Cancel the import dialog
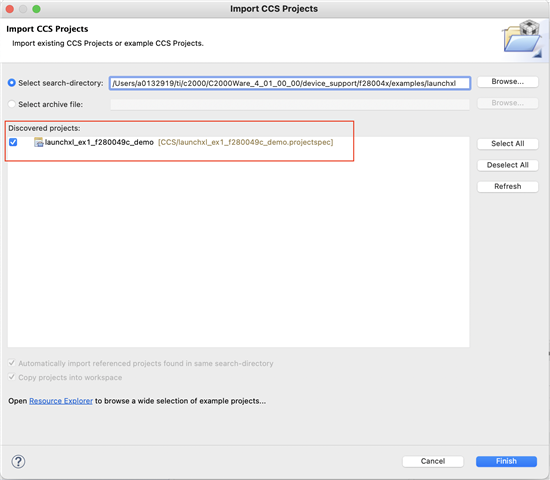The width and height of the screenshot is (550, 480). click(x=433, y=461)
